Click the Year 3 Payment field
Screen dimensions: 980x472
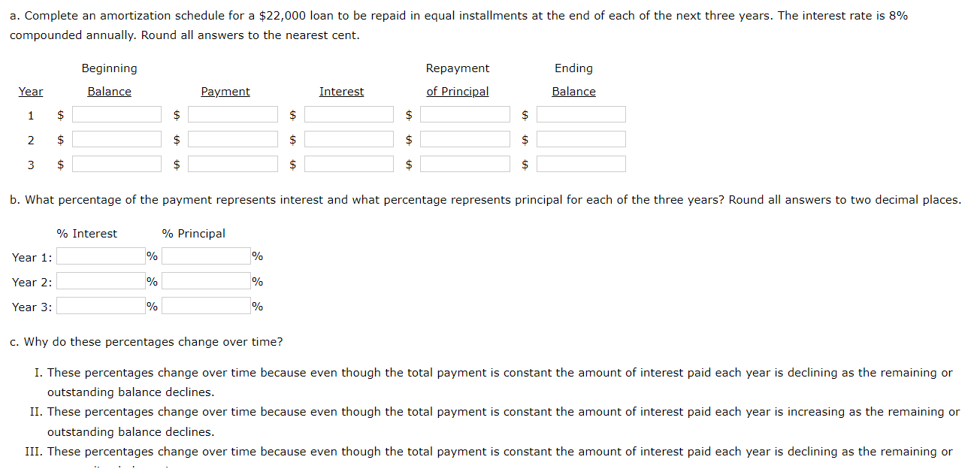232,164
